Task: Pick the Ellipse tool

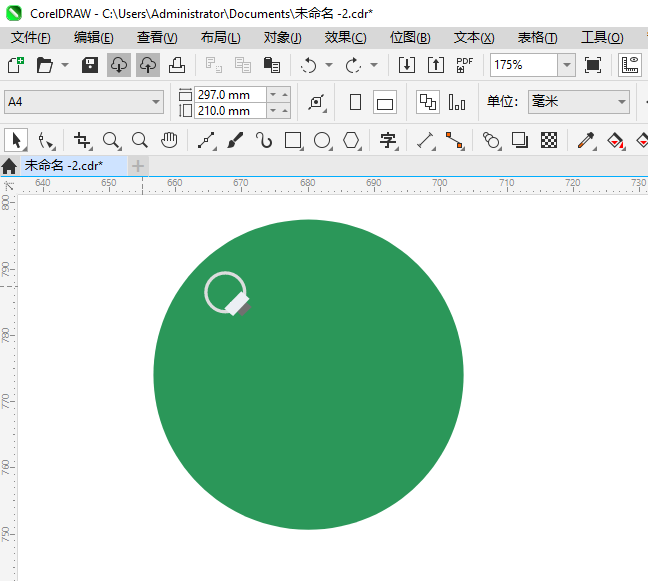Action: coord(322,141)
